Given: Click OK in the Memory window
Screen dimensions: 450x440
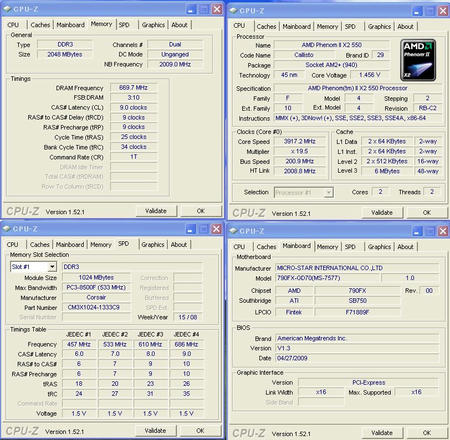Looking at the screenshot, I should click(201, 211).
